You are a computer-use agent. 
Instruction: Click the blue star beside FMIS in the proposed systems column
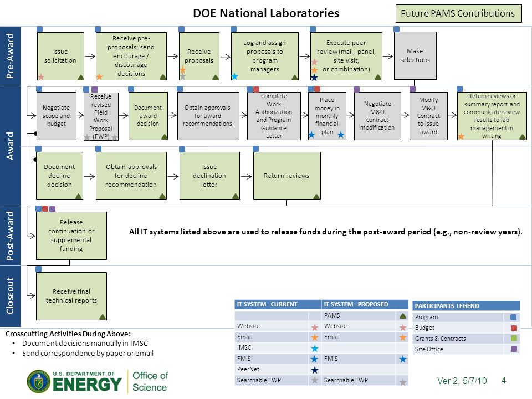[x=403, y=359]
